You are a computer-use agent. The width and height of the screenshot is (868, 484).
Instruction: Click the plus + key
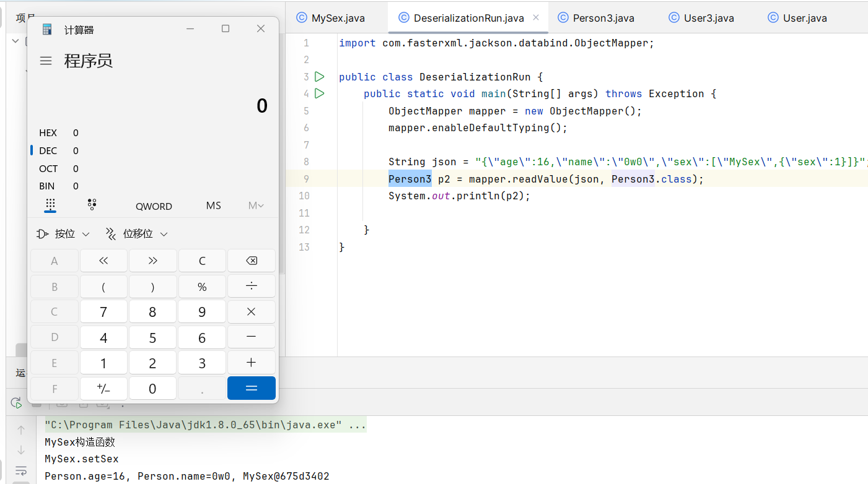coord(252,363)
